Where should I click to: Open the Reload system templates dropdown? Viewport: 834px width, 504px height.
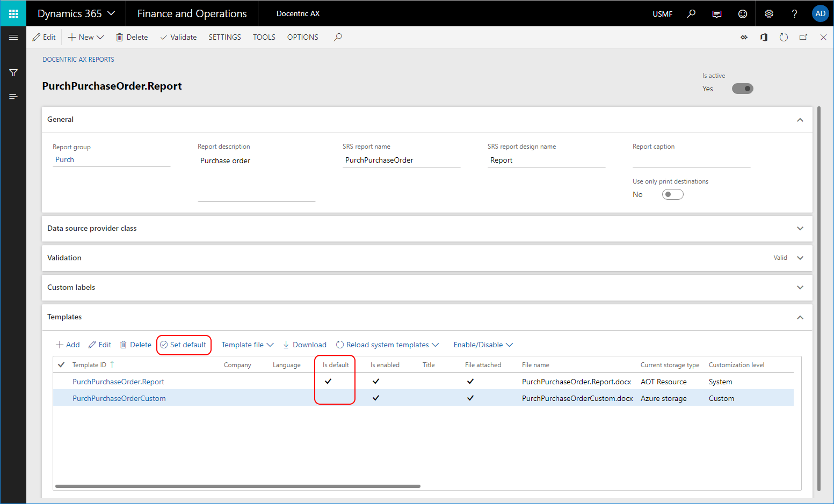pyautogui.click(x=387, y=345)
